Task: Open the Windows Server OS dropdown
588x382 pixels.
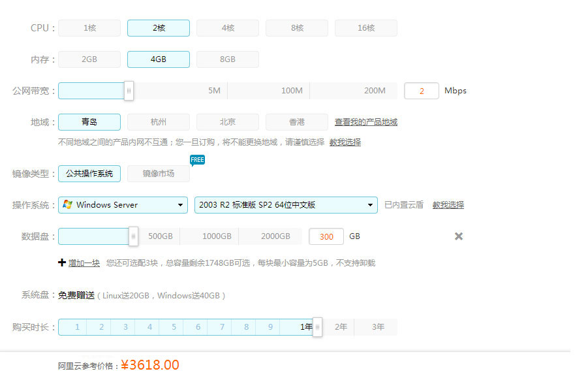Action: (x=124, y=205)
